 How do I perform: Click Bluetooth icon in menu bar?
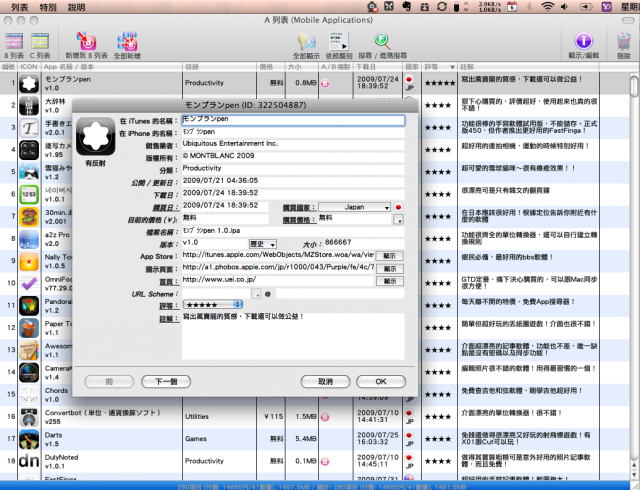pos(529,7)
